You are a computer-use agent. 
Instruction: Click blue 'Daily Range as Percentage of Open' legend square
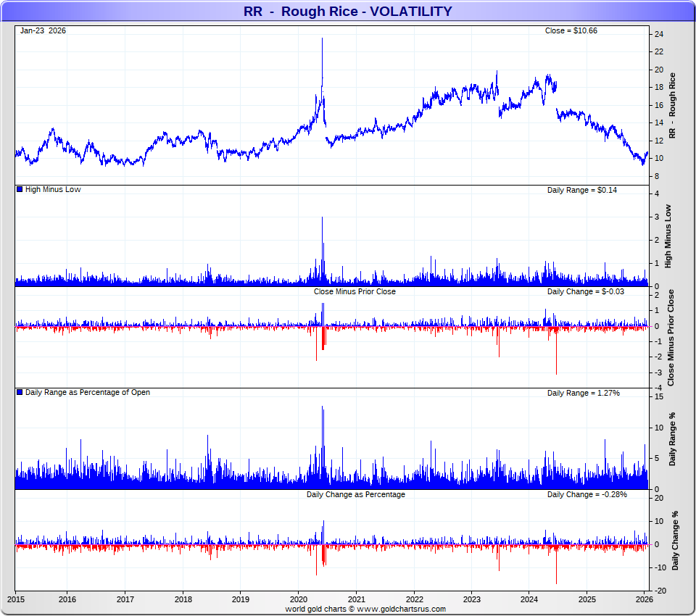20,392
